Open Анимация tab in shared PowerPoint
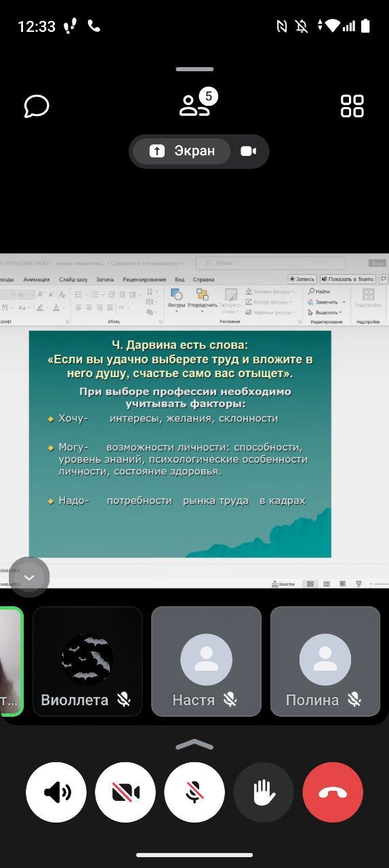 [x=36, y=279]
